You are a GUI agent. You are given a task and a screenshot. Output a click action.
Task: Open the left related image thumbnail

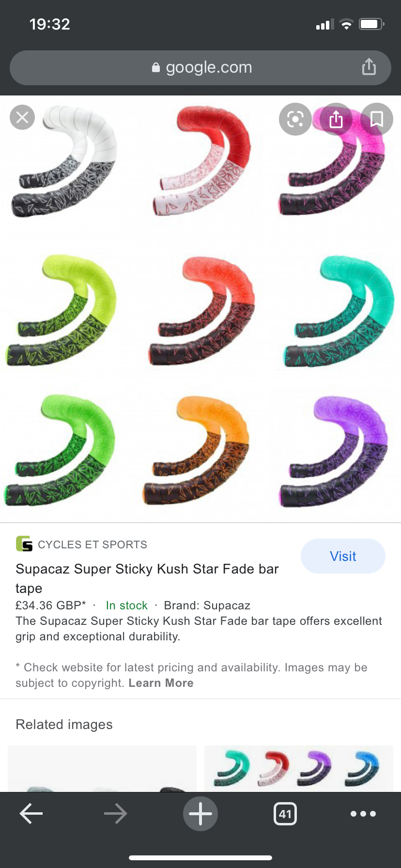[102, 769]
